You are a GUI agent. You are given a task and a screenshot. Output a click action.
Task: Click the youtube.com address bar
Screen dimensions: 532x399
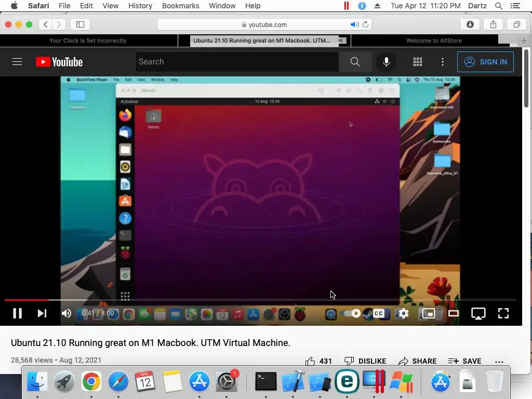tap(264, 24)
